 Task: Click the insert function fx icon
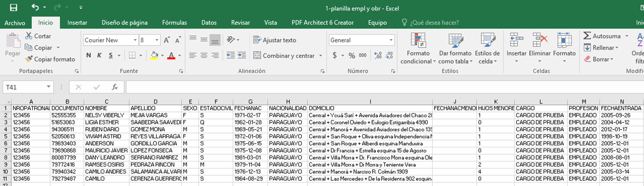[115, 87]
